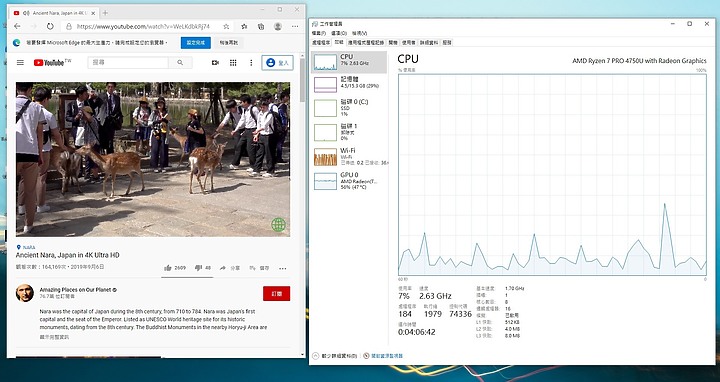Switch to Details tab in Task Manager

coord(429,42)
